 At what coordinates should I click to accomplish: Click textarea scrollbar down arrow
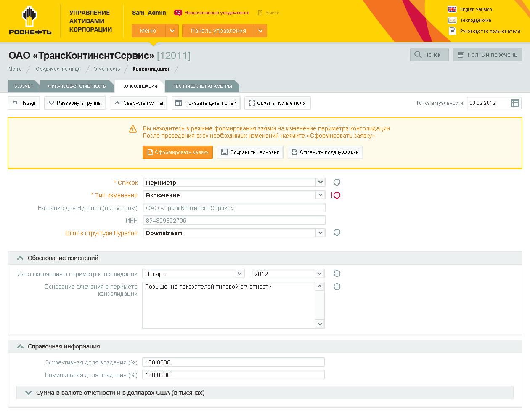[320, 324]
